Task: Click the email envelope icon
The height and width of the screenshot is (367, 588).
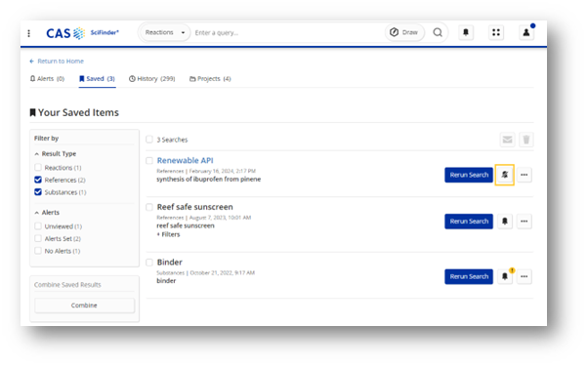Action: 507,140
